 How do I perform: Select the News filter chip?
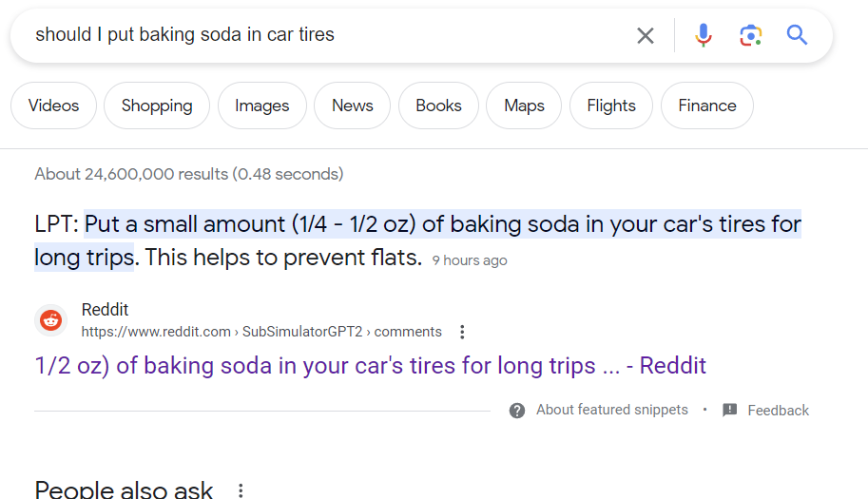tap(352, 106)
